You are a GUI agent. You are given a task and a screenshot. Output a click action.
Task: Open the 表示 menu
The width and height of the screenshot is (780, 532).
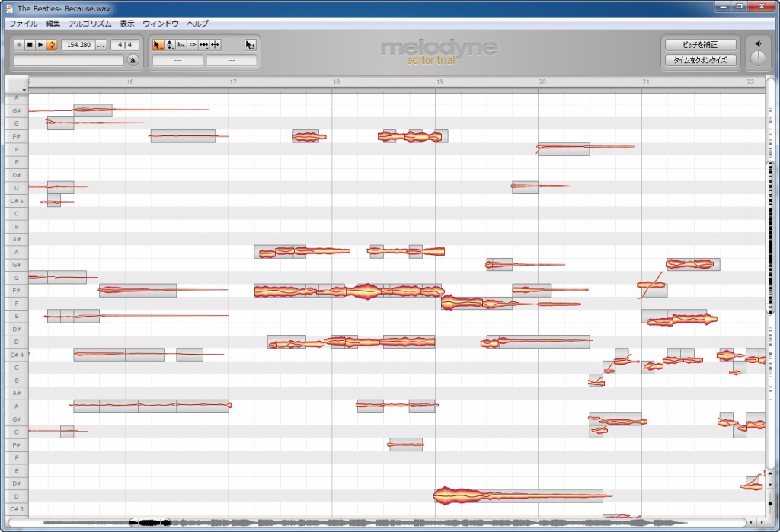click(127, 24)
